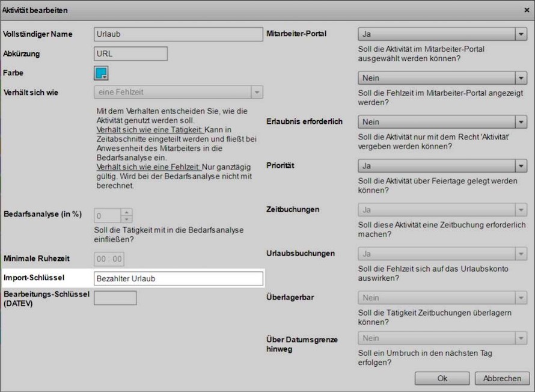This screenshot has width=535, height=392.
Task: Open the Erlaubnis erforderlich dropdown
Action: [x=442, y=122]
